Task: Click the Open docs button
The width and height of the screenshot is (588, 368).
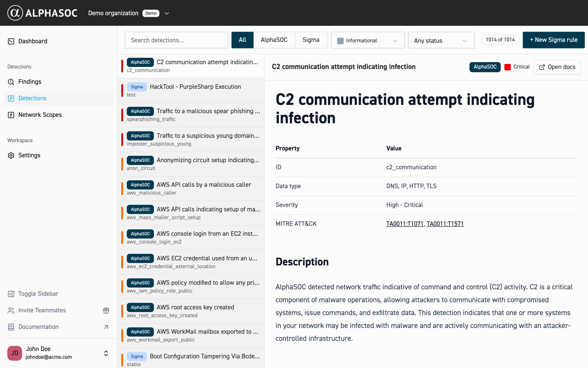Action: click(557, 67)
